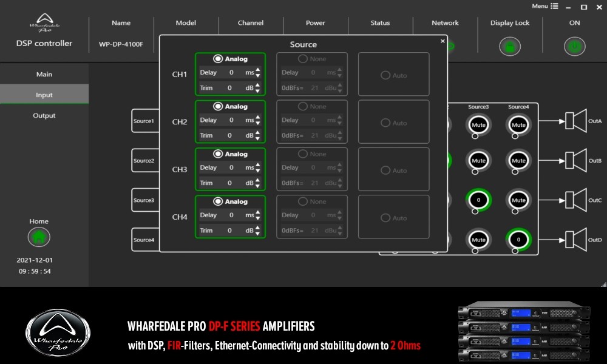
Task: Click CH2 Analog Trim dB stepper arrows
Action: coord(258,135)
